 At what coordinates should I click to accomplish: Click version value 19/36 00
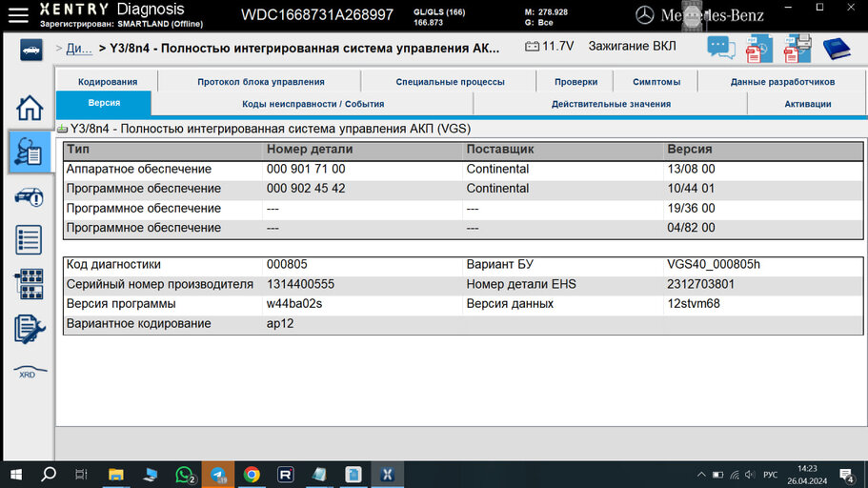[691, 209]
